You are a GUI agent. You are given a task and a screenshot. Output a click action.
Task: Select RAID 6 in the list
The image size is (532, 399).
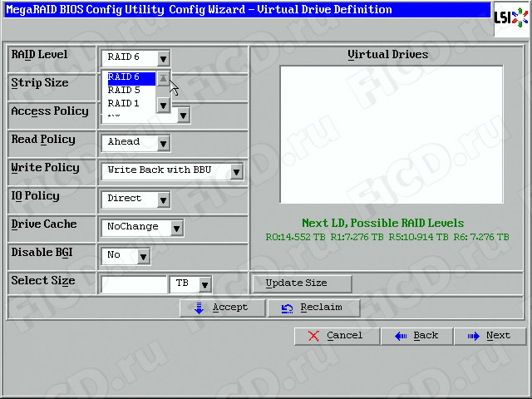[131, 77]
